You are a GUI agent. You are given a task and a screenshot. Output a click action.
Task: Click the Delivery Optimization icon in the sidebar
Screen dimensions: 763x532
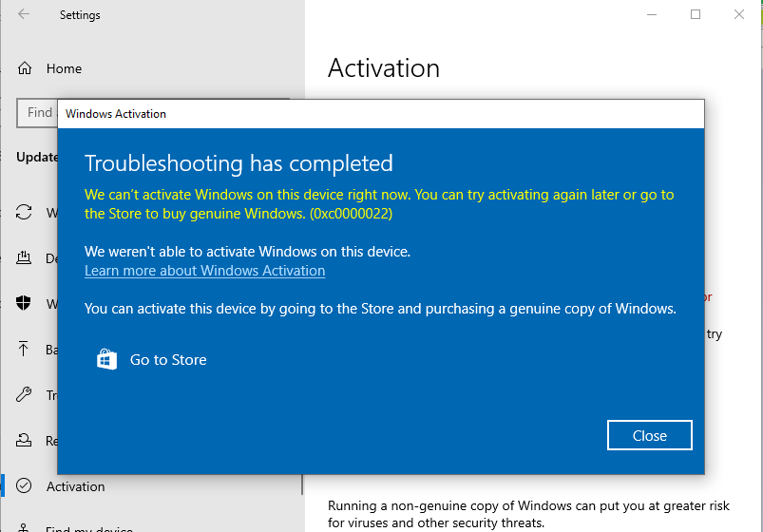click(x=24, y=257)
